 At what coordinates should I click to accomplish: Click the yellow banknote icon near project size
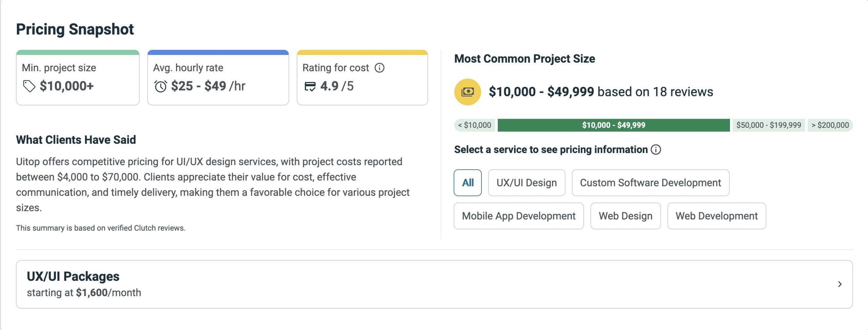[468, 91]
